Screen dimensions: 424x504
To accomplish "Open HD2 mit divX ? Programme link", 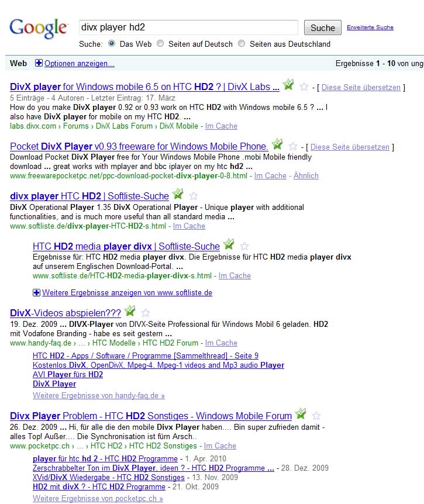I will coord(99,486).
